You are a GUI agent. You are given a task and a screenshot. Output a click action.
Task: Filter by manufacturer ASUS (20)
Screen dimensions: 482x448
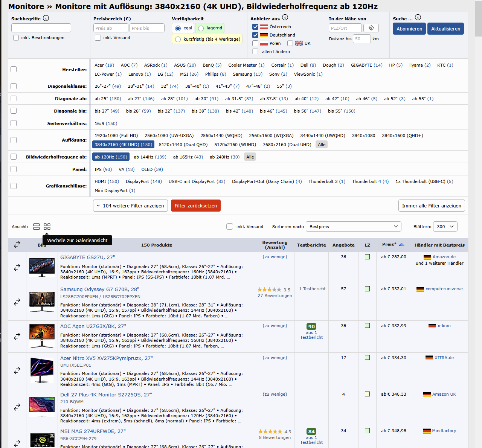tap(185, 65)
